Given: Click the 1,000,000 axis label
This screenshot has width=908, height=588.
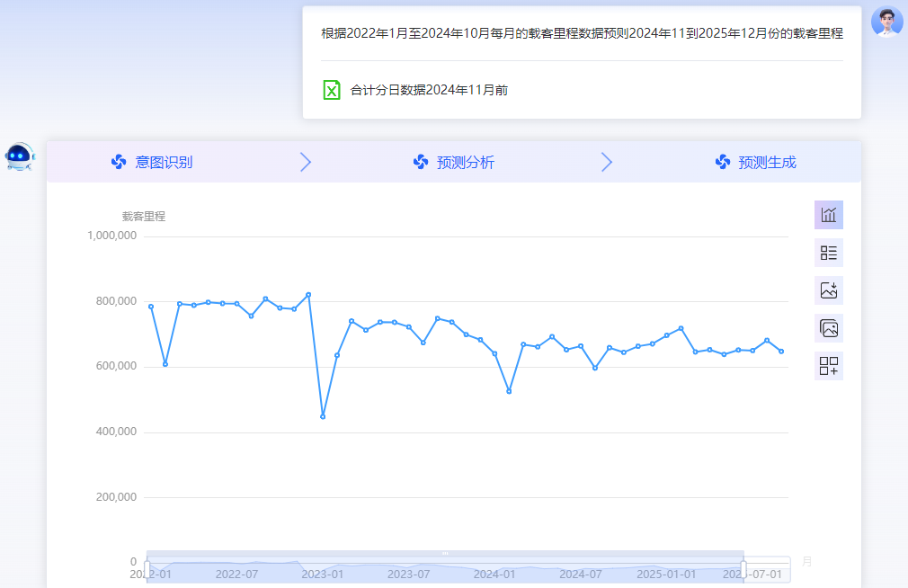Looking at the screenshot, I should pos(111,236).
